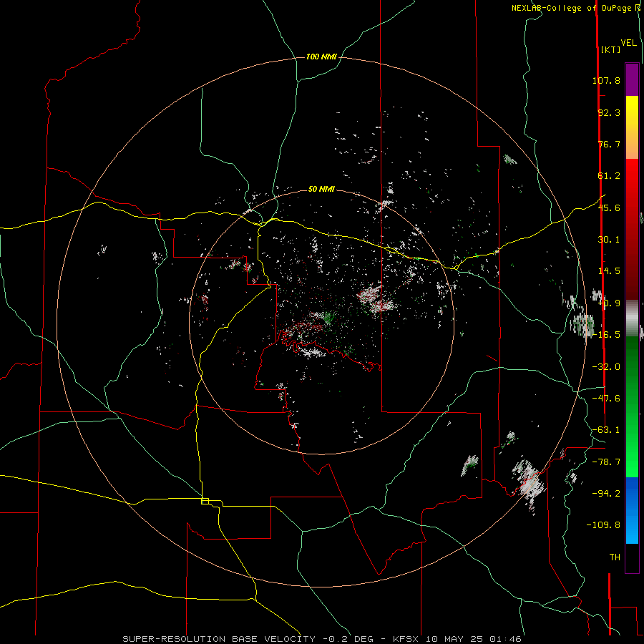Image resolution: width=644 pixels, height=644 pixels.
Task: Click the -47.6 velocity scale value
Action: coord(606,399)
